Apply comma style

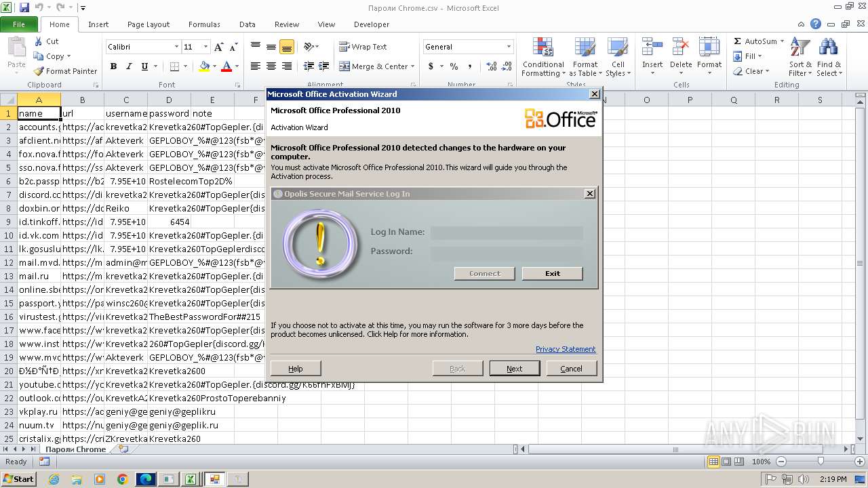click(x=470, y=66)
